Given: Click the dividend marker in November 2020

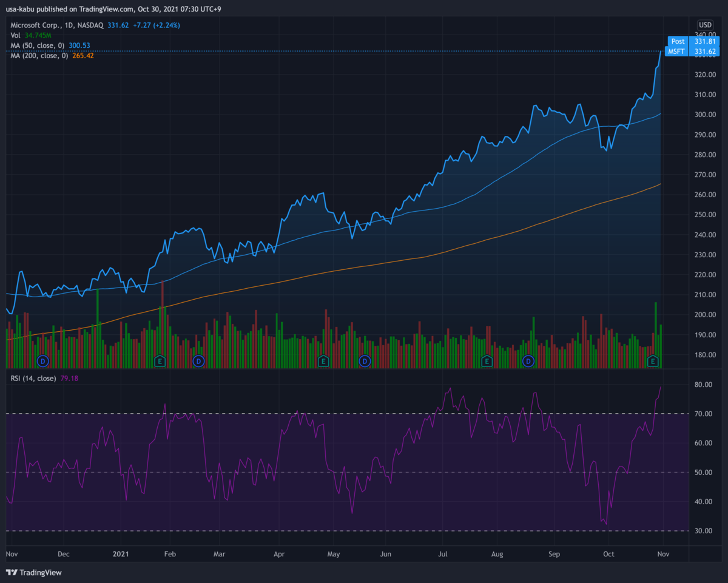Looking at the screenshot, I should 42,361.
